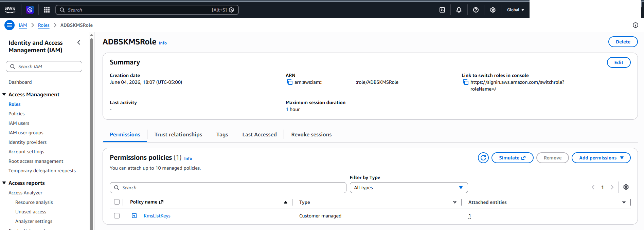Open the help question mark menu
Image resolution: width=644 pixels, height=230 pixels.
coord(476,10)
